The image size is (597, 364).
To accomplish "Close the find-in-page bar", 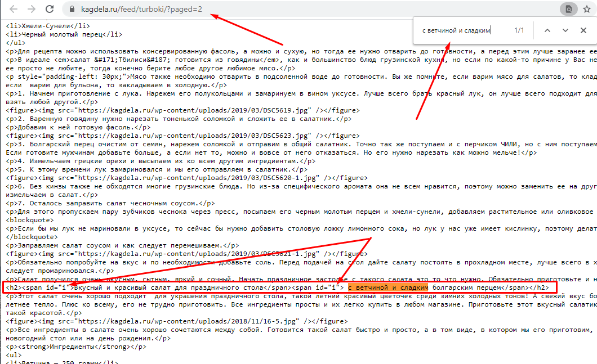I will pos(584,30).
